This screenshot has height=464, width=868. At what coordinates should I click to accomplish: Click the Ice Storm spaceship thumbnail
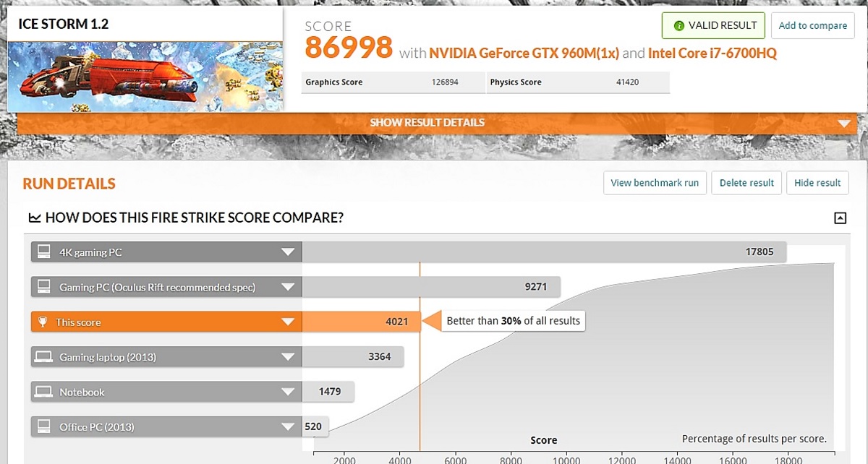pyautogui.click(x=145, y=76)
